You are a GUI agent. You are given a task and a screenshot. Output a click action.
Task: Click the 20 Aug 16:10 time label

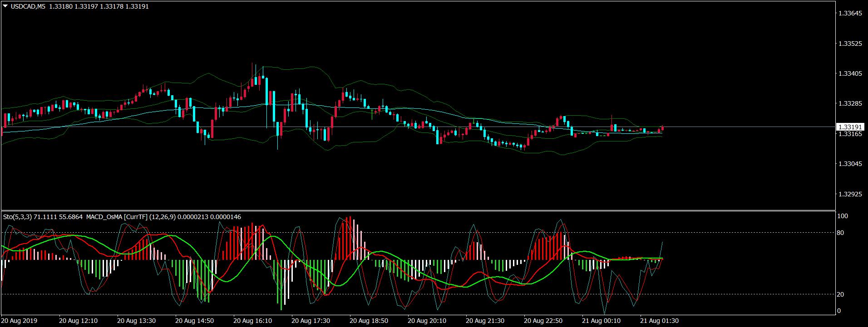pyautogui.click(x=253, y=321)
